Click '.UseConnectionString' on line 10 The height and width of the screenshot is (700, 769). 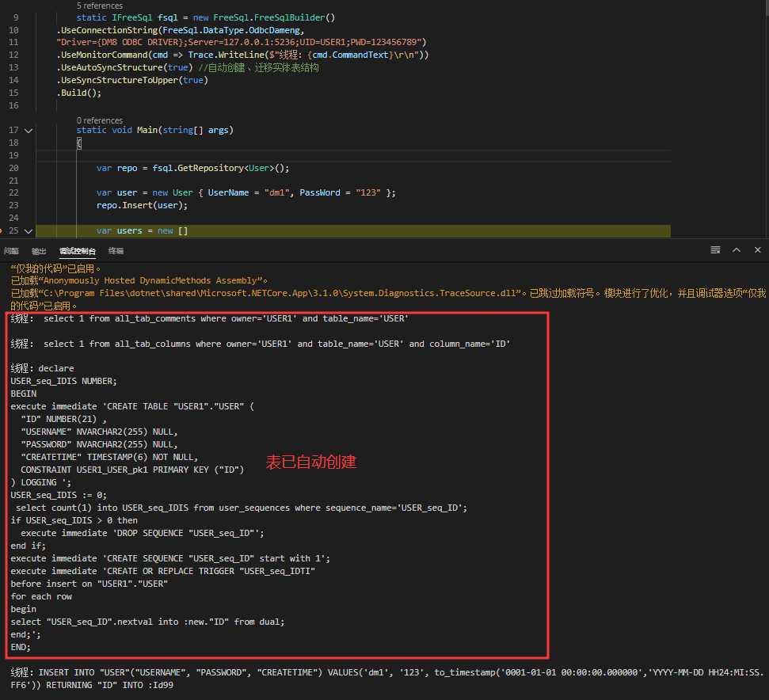coord(107,30)
